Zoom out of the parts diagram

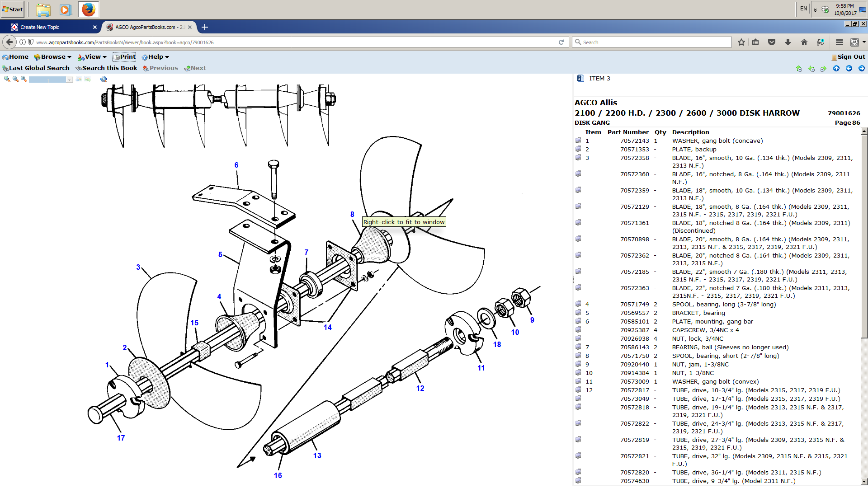[x=15, y=79]
